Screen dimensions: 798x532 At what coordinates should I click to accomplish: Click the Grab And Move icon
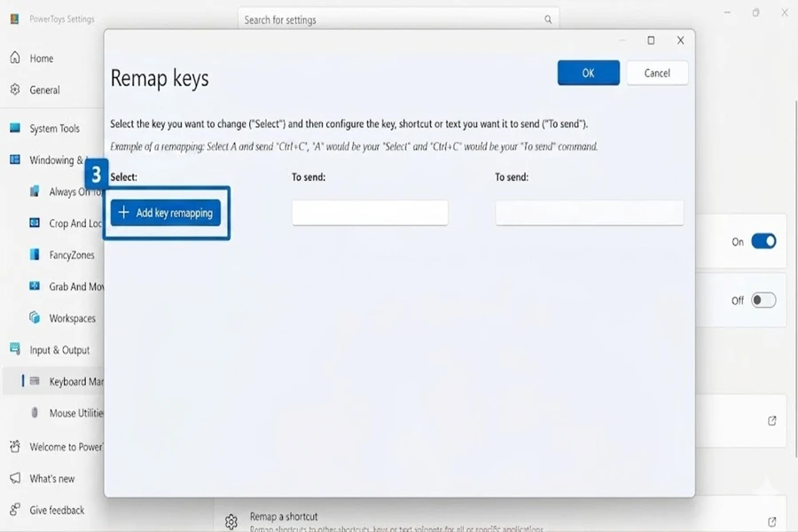pyautogui.click(x=35, y=286)
